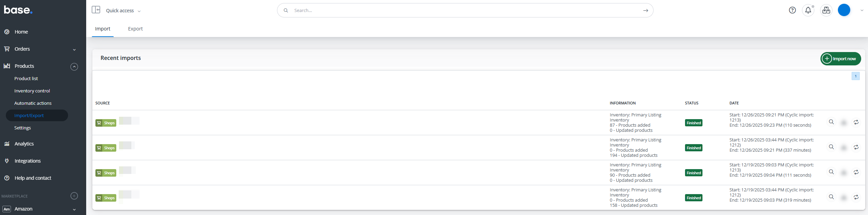Open the user account dropdown arrow
Screen dimensions: 868x215
862,11
